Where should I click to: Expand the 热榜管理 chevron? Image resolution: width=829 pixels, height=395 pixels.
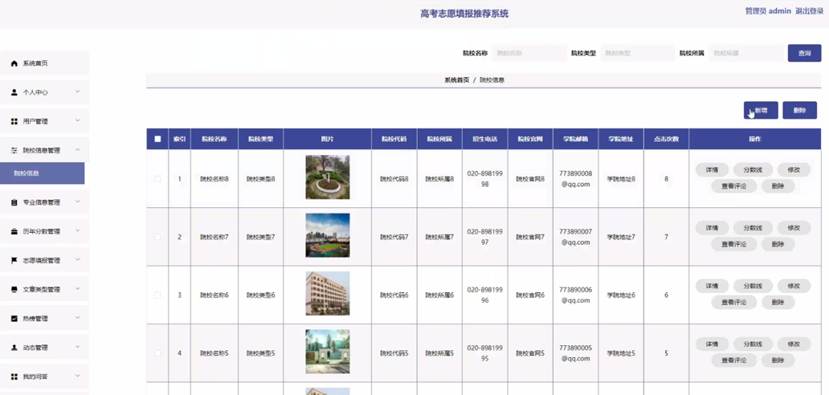tap(77, 318)
